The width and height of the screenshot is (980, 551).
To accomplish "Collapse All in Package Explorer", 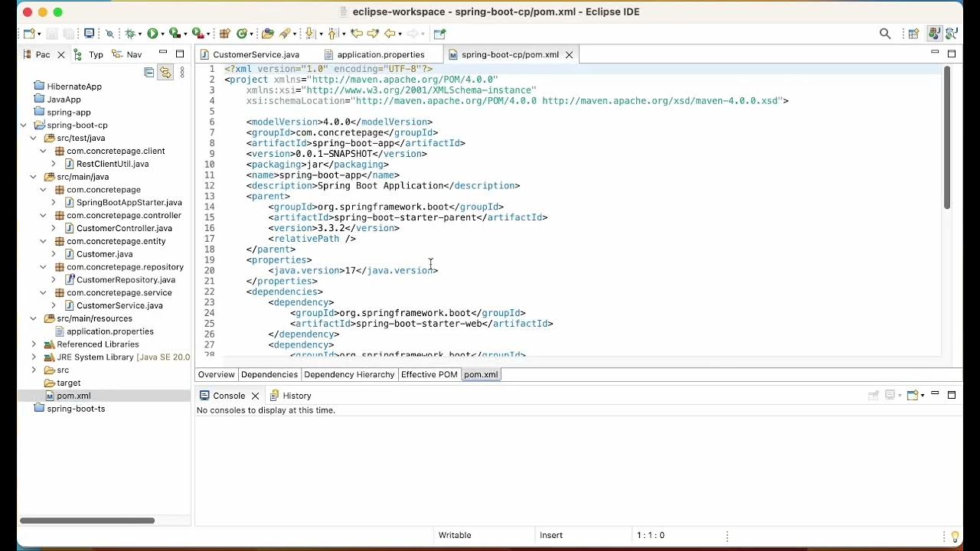I will click(x=149, y=73).
